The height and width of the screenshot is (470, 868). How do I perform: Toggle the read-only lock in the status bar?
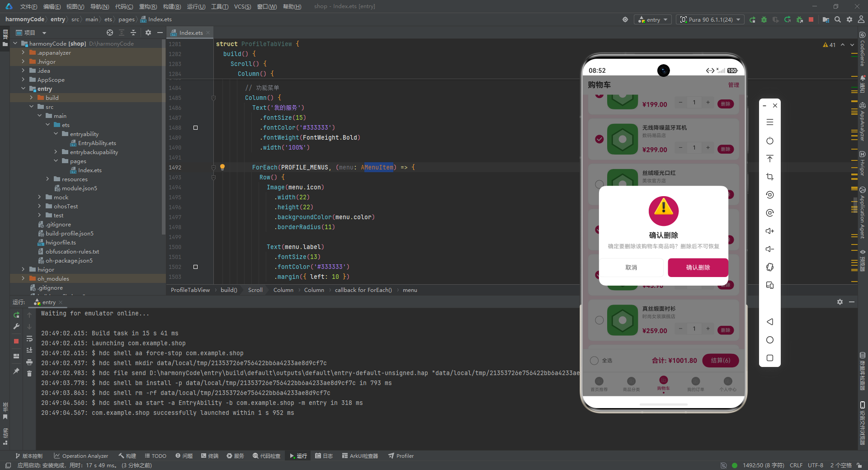[859, 465]
